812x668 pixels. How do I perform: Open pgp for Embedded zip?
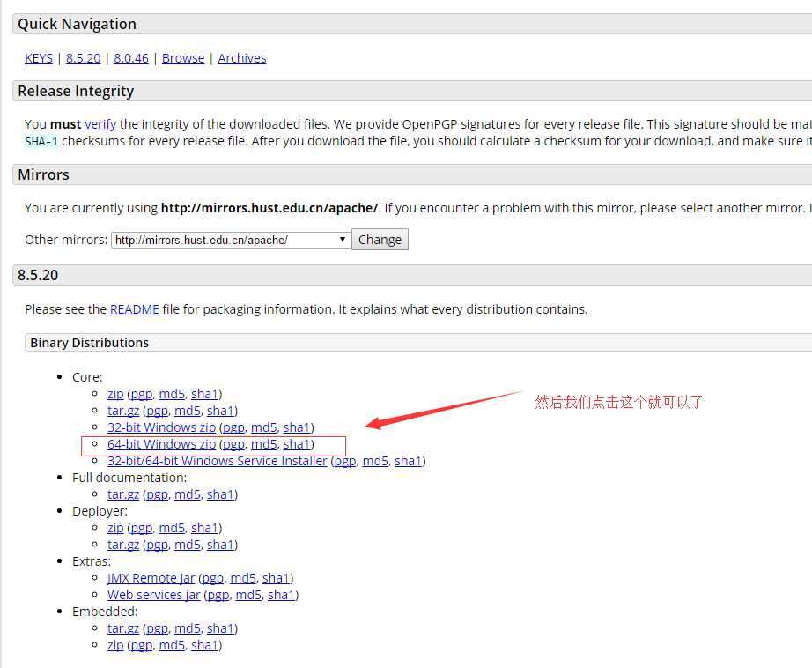click(x=142, y=645)
